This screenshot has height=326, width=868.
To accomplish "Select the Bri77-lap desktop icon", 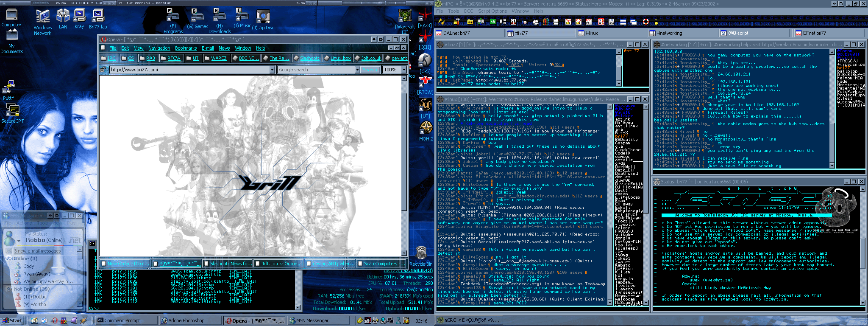I will 98,19.
